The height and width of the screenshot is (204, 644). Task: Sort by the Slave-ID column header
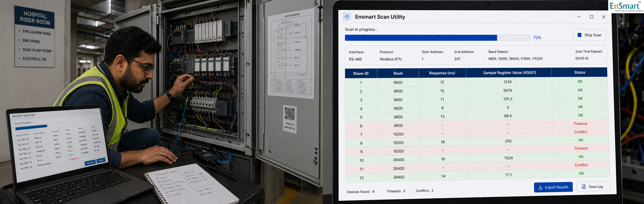tap(361, 73)
